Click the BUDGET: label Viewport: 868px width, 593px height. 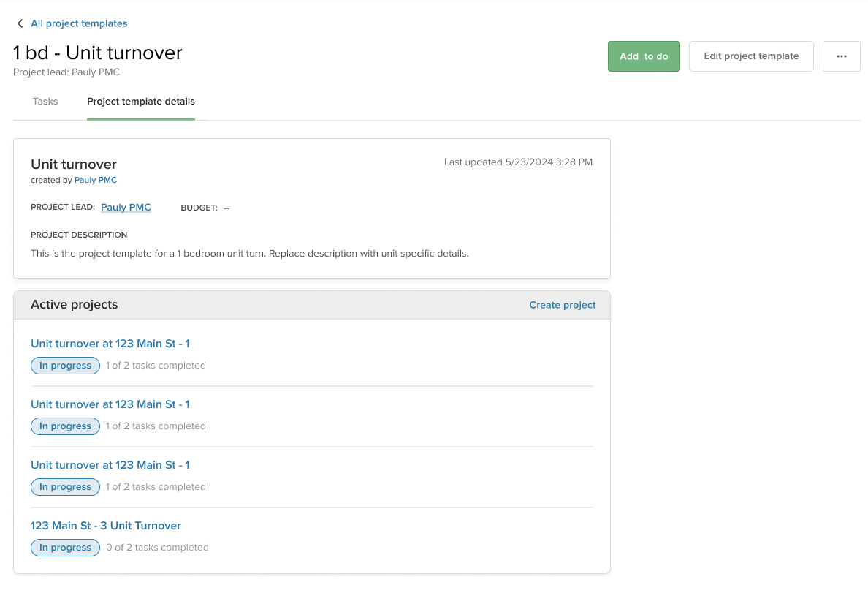pos(199,208)
